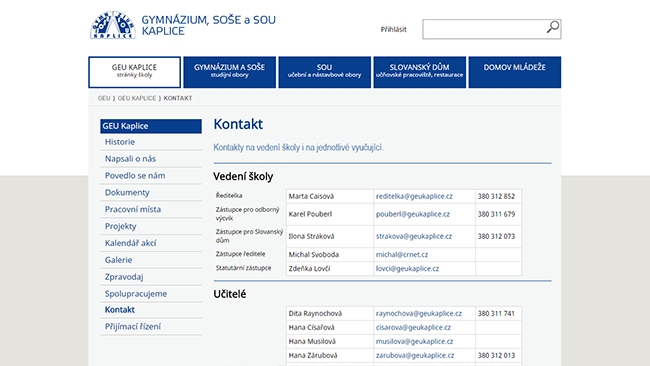Click the GEU KAPLICE breadcrumb link

coord(137,98)
